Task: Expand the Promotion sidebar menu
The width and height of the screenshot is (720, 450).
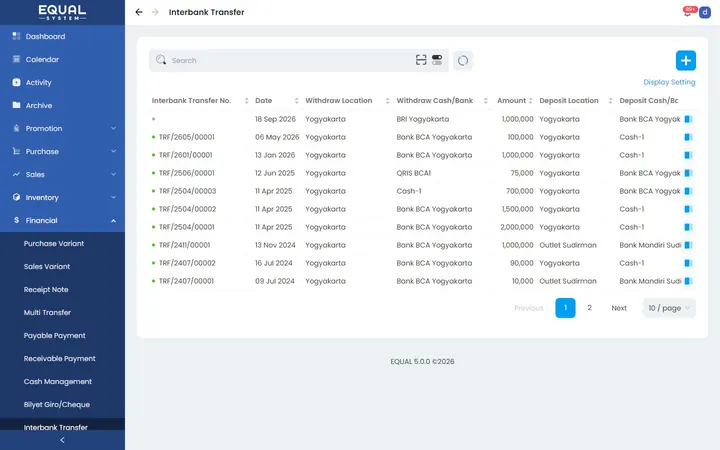Action: tap(62, 129)
